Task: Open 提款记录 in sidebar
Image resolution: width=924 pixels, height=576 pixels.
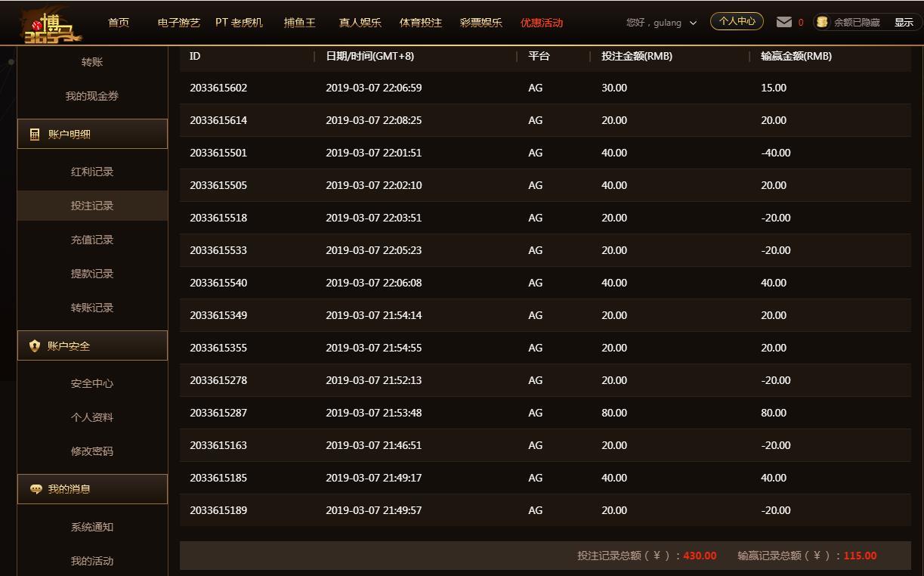Action: pyautogui.click(x=92, y=274)
